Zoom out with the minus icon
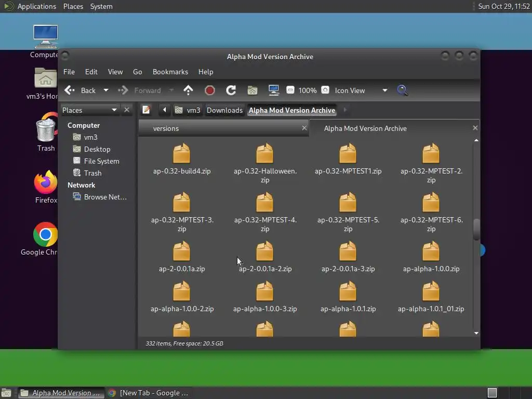 coord(290,90)
